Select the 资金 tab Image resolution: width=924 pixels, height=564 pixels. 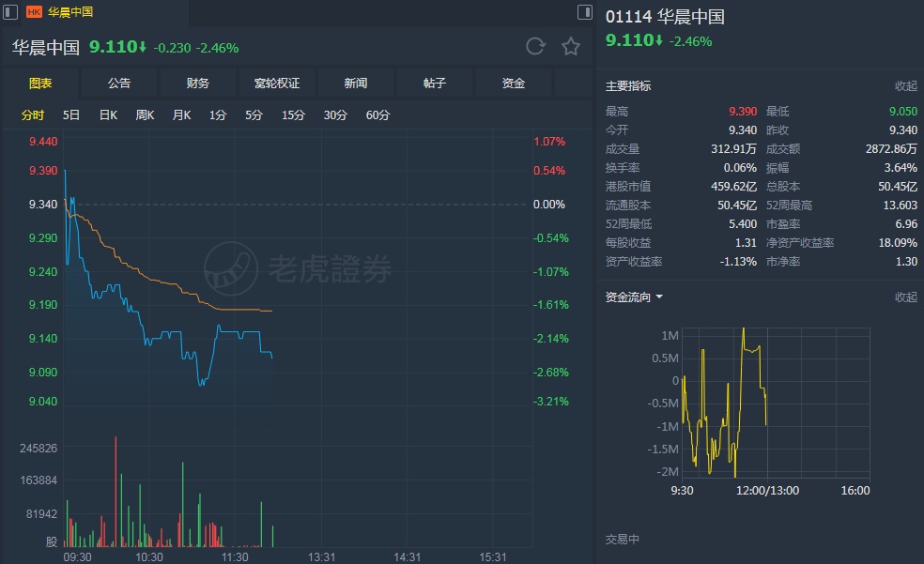point(514,84)
